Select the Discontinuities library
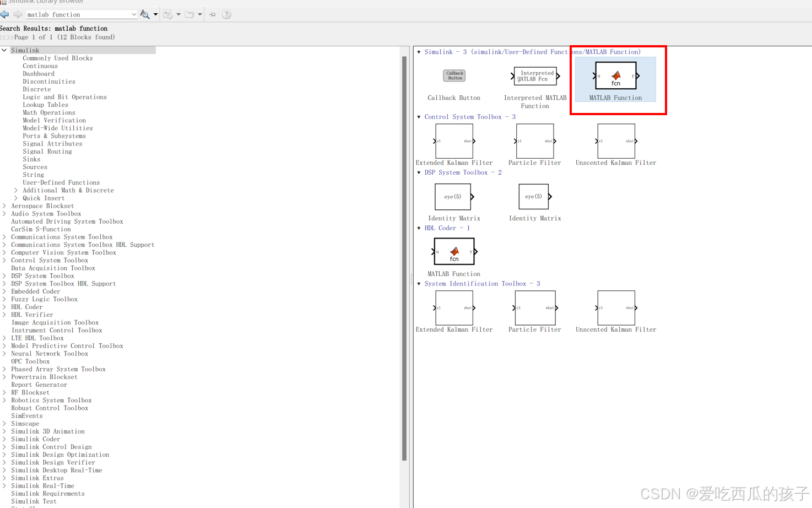The image size is (812, 508). click(49, 81)
